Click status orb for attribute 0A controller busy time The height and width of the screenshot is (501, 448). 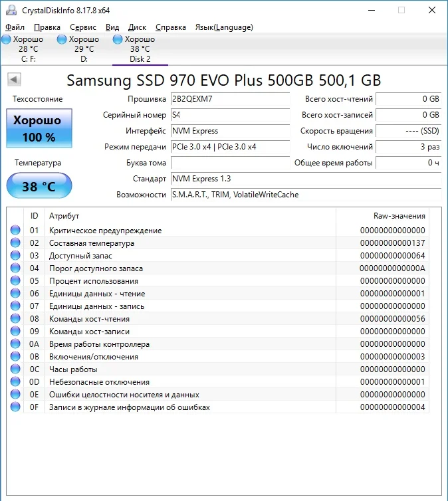click(x=15, y=344)
